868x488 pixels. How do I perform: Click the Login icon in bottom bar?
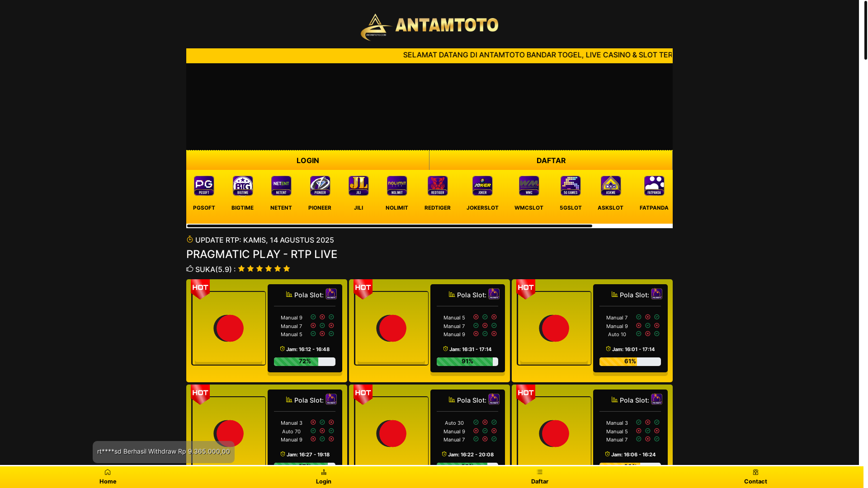(324, 472)
